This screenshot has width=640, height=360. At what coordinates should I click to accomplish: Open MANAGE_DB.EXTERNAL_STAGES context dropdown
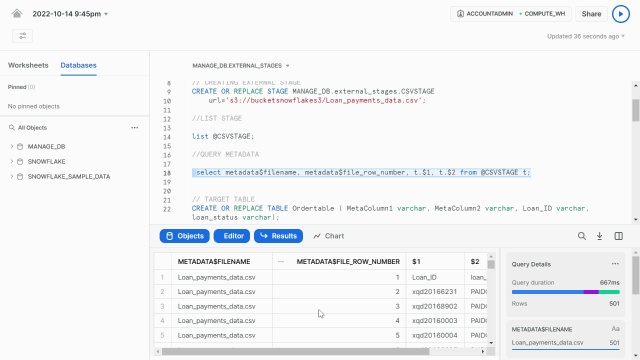pos(241,66)
